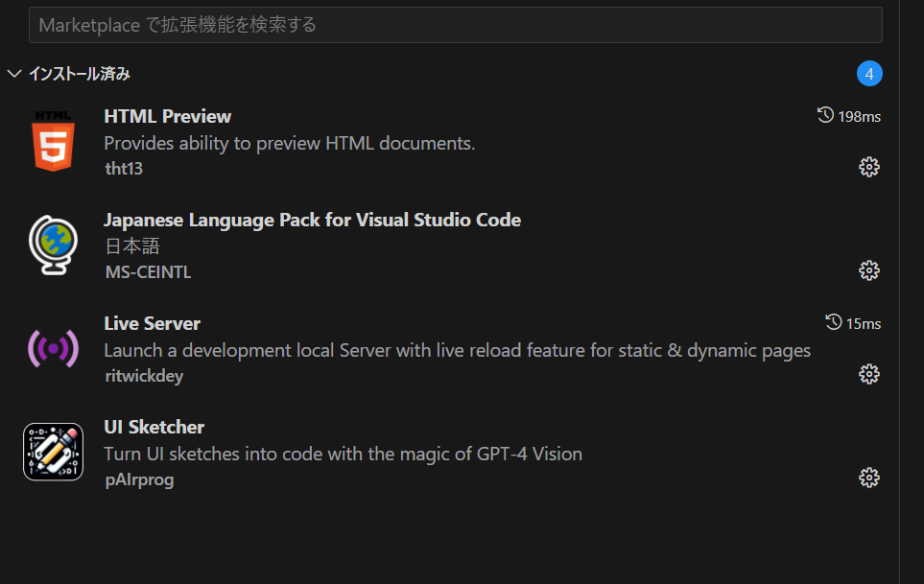Screen dimensions: 924x584
Task: Collapse the インストール済み section chevron
Action: pos(14,74)
